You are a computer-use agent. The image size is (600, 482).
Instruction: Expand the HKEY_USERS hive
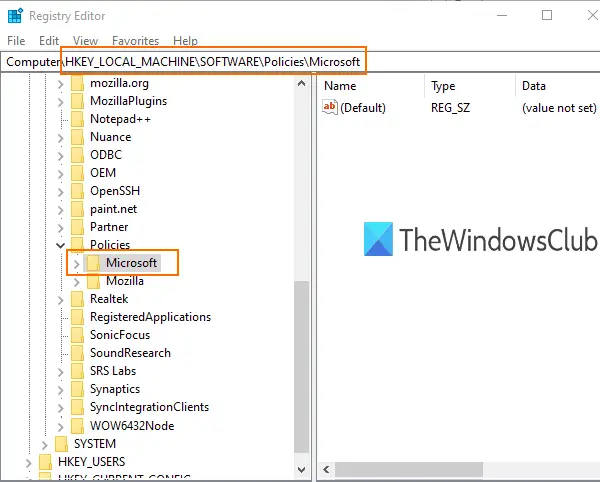28,462
